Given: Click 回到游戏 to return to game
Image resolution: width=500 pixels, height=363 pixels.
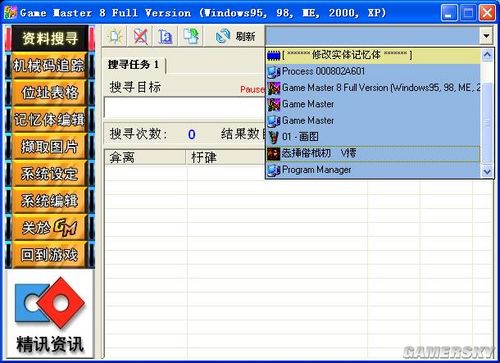Looking at the screenshot, I should (x=49, y=255).
